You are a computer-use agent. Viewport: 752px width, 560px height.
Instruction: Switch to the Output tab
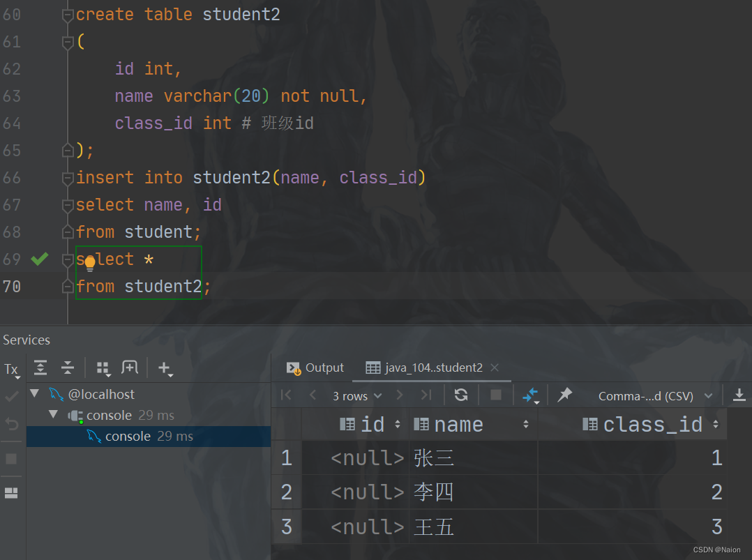pos(315,368)
